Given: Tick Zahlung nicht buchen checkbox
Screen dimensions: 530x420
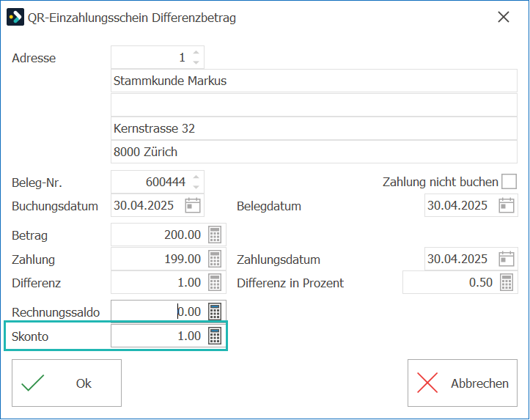Looking at the screenshot, I should pyautogui.click(x=509, y=182).
